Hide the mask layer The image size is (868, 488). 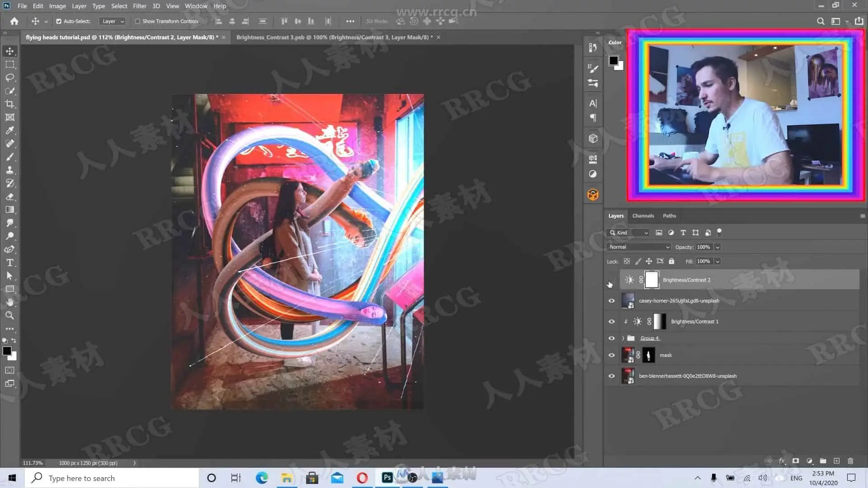[x=612, y=355]
